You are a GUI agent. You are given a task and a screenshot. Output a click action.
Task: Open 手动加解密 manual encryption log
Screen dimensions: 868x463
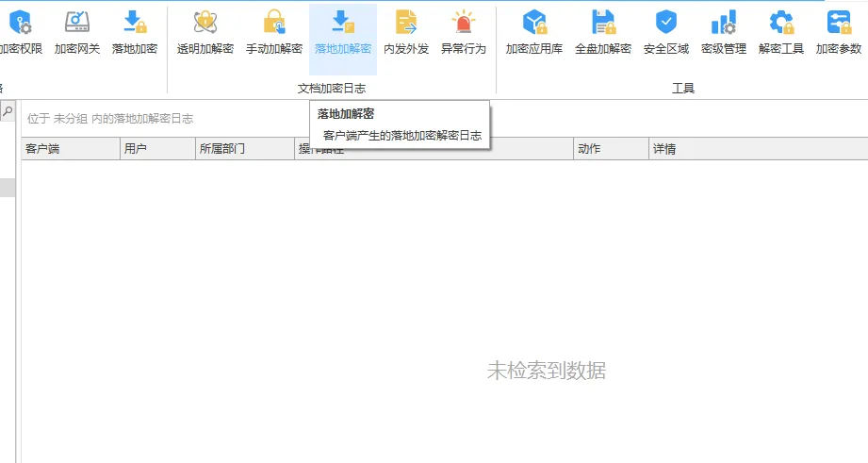click(x=274, y=33)
